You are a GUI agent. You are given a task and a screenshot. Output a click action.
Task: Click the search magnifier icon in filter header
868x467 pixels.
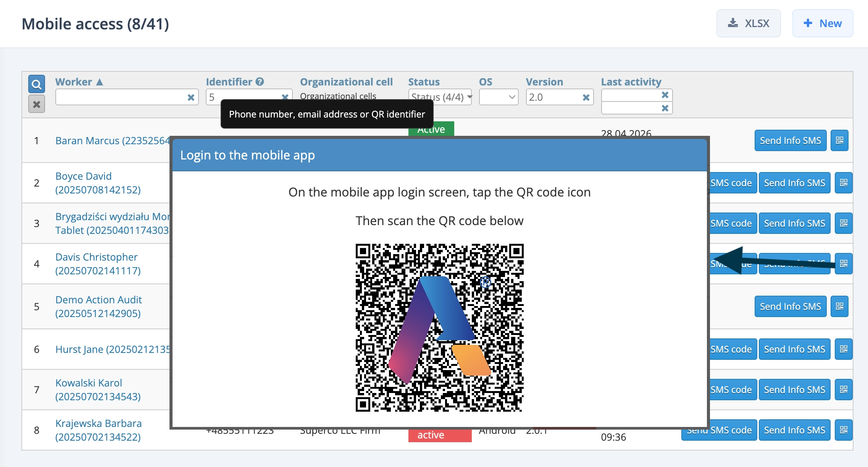coord(36,84)
